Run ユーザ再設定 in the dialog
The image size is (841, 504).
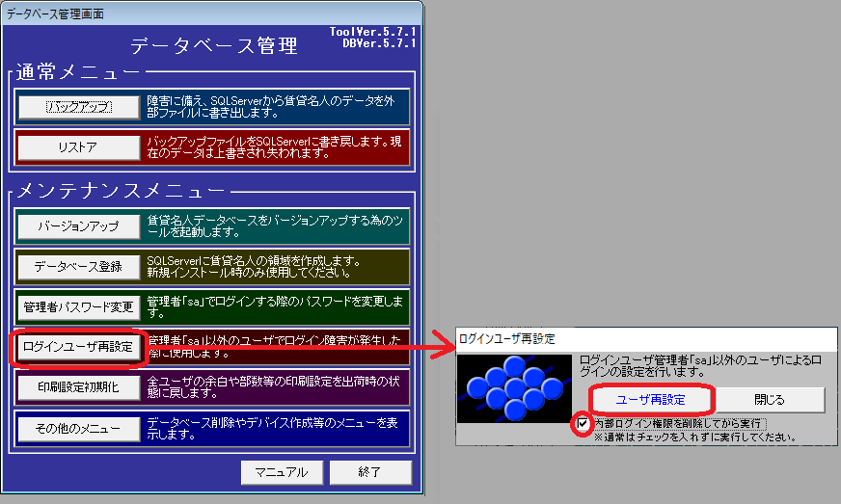[650, 399]
